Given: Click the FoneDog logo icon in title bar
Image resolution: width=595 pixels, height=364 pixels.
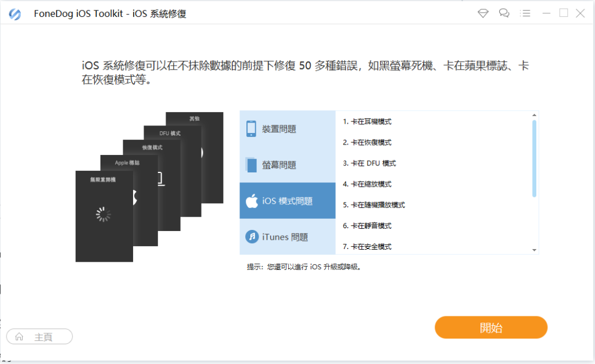Looking at the screenshot, I should point(15,14).
